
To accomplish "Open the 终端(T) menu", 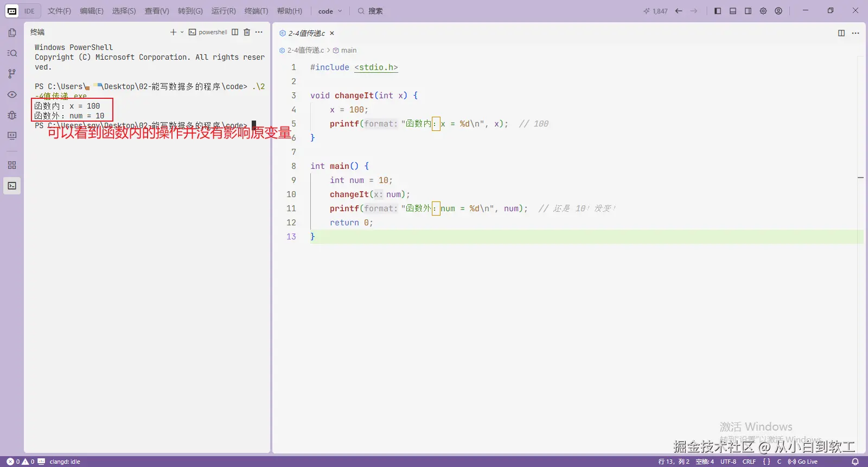I will coord(256,11).
